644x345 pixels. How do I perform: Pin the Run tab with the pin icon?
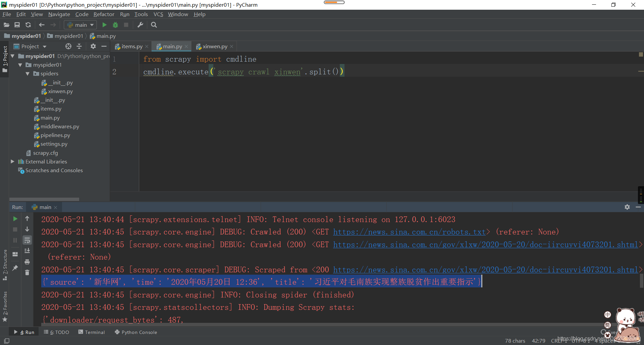[15, 268]
